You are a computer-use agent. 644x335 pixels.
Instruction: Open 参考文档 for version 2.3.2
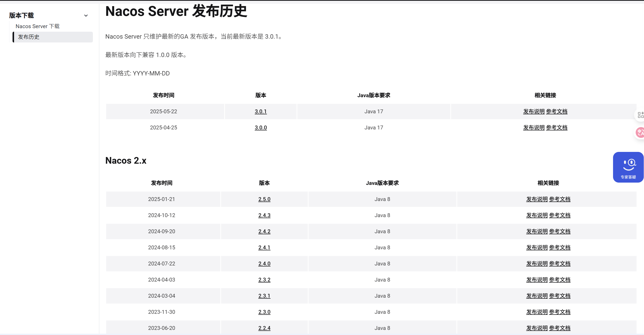[x=560, y=280]
